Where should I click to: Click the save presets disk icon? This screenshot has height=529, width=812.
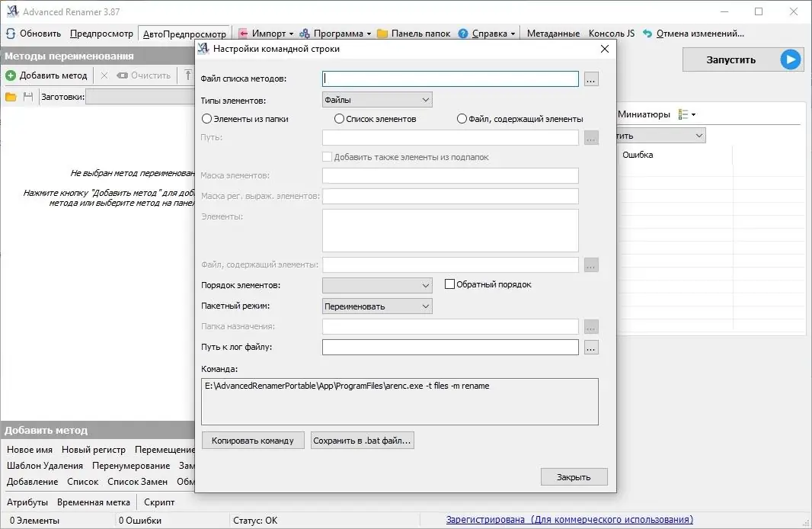point(28,96)
